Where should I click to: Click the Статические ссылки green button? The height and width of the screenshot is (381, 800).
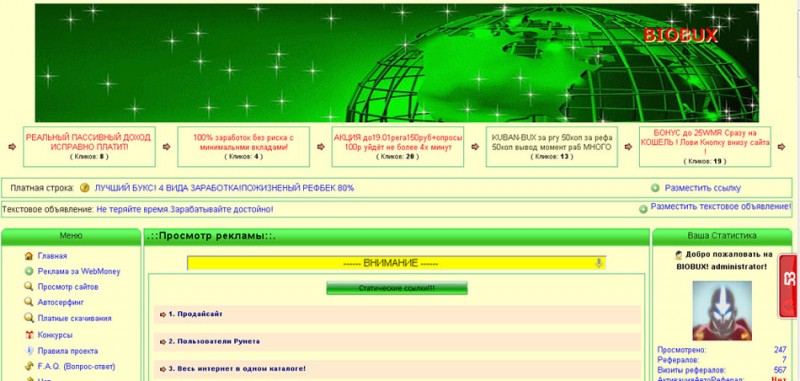[397, 288]
